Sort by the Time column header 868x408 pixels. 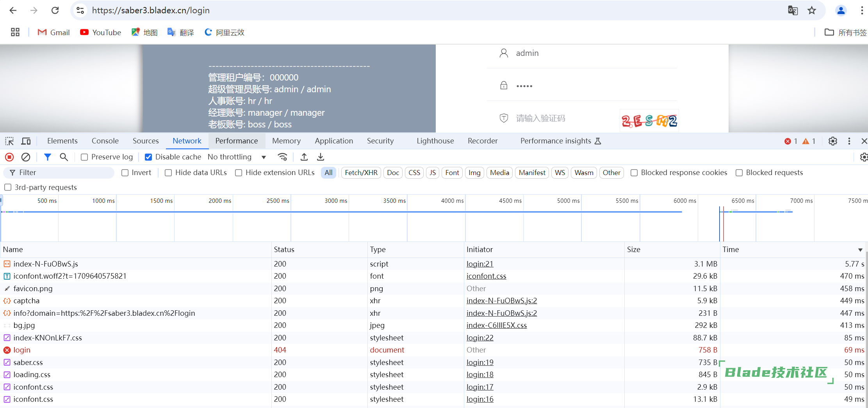793,249
